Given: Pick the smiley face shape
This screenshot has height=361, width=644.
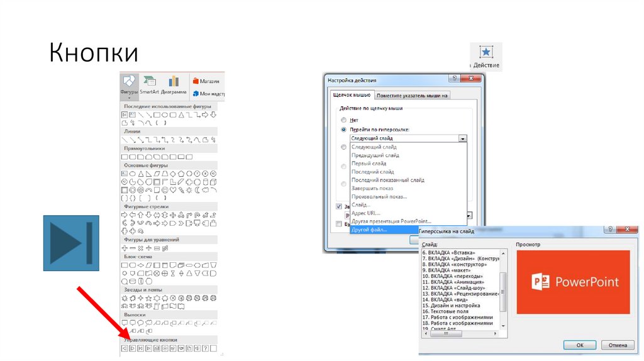Looking at the screenshot, I should [x=165, y=190].
